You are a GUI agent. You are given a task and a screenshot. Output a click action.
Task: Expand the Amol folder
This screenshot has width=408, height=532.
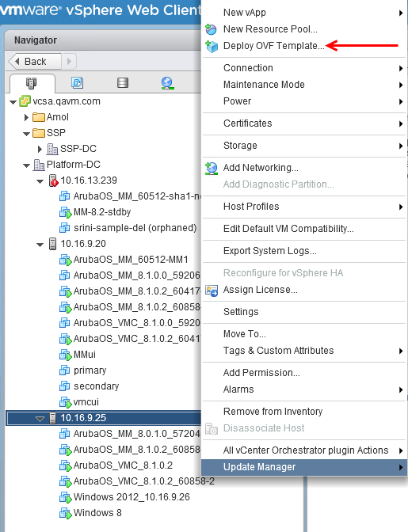(26, 117)
